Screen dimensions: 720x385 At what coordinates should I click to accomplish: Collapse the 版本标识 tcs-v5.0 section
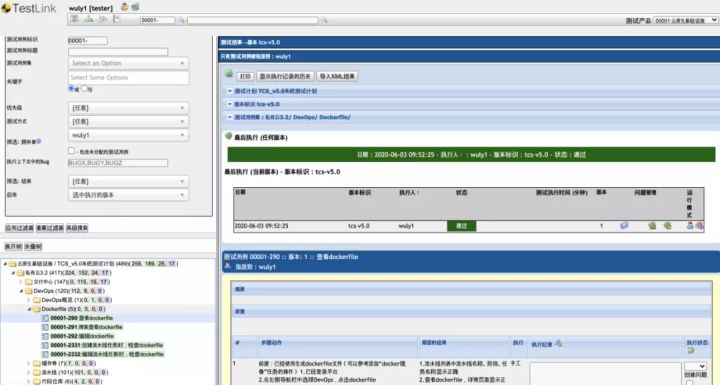click(x=230, y=104)
